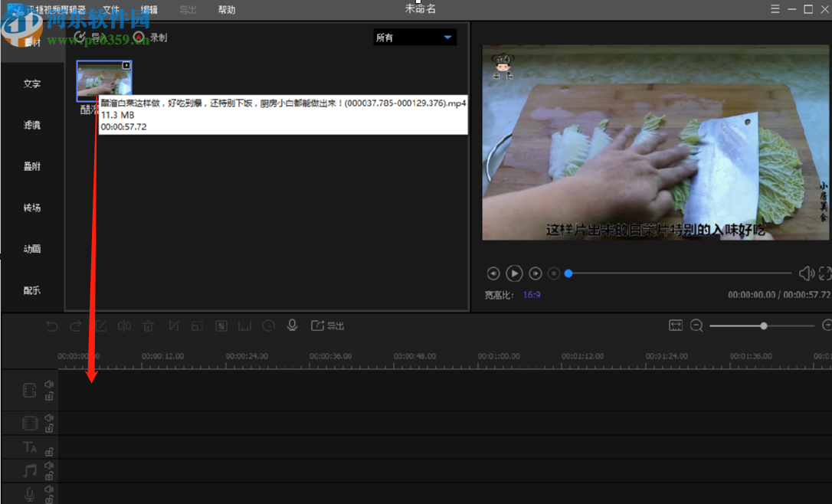Open the 滤镜 filters tab in sidebar

click(x=32, y=125)
